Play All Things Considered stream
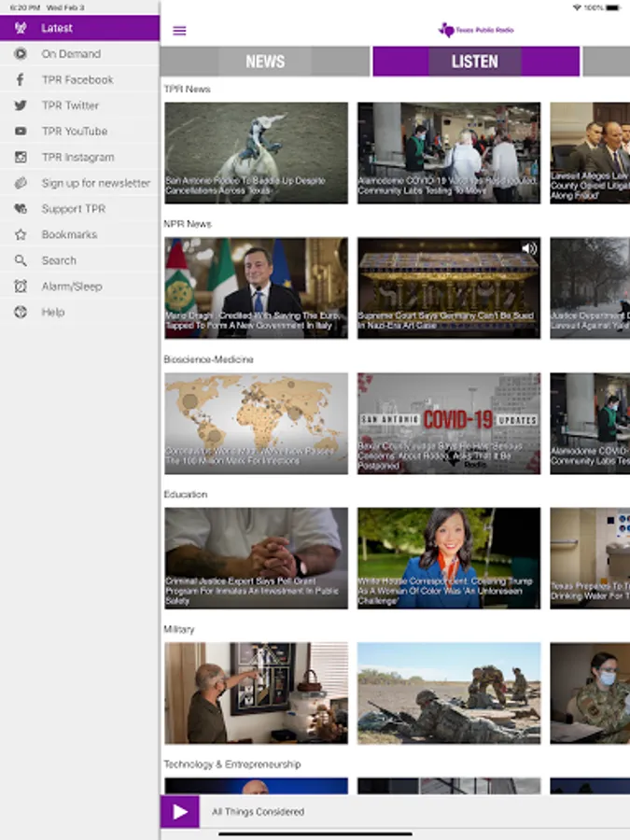Image resolution: width=630 pixels, height=840 pixels. 180,812
